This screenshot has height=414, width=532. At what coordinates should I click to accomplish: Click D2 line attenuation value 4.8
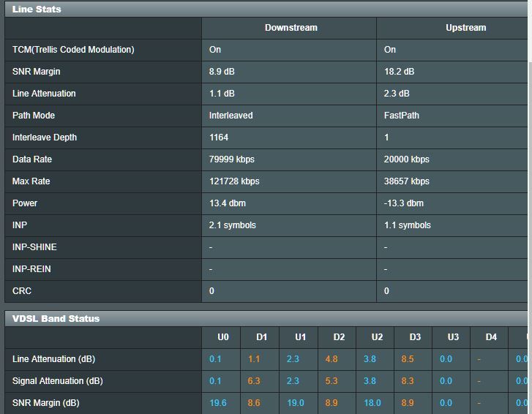click(331, 359)
